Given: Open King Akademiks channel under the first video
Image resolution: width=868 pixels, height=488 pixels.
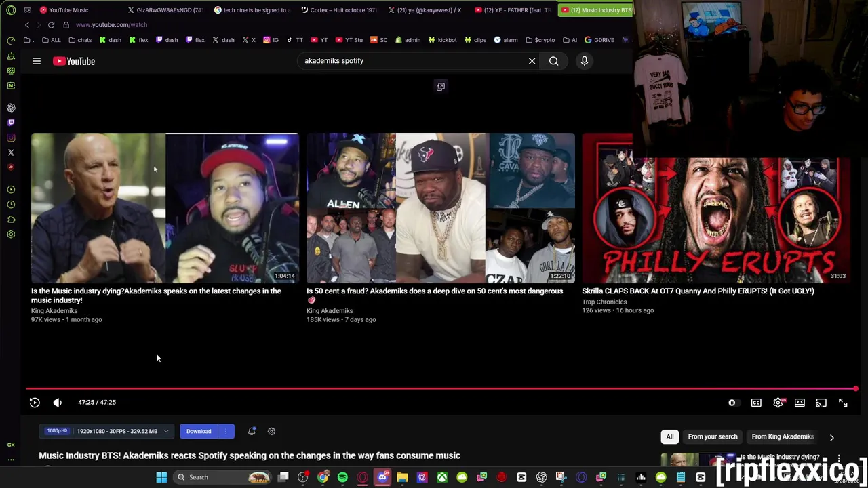Looking at the screenshot, I should (x=54, y=311).
